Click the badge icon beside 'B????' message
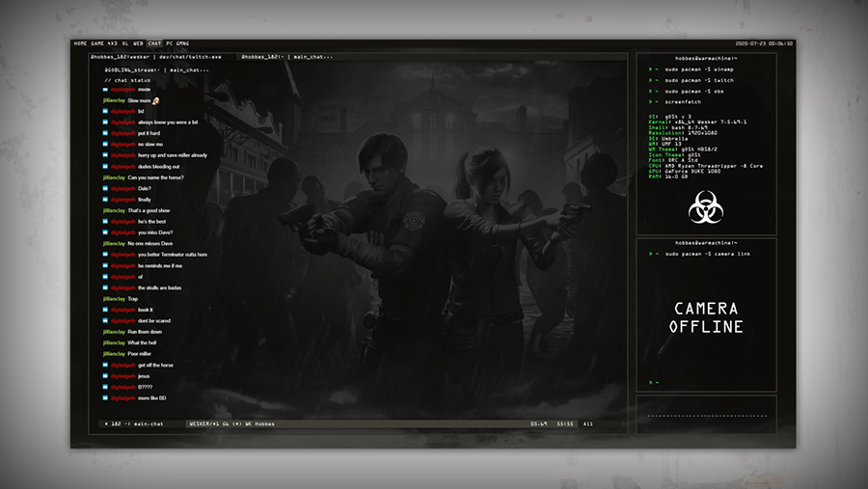 (105, 387)
